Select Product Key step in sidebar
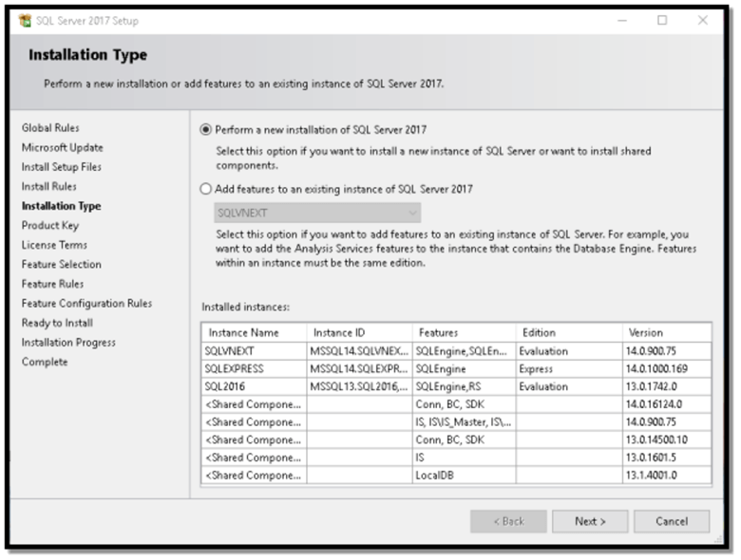The image size is (741, 560). tap(50, 226)
